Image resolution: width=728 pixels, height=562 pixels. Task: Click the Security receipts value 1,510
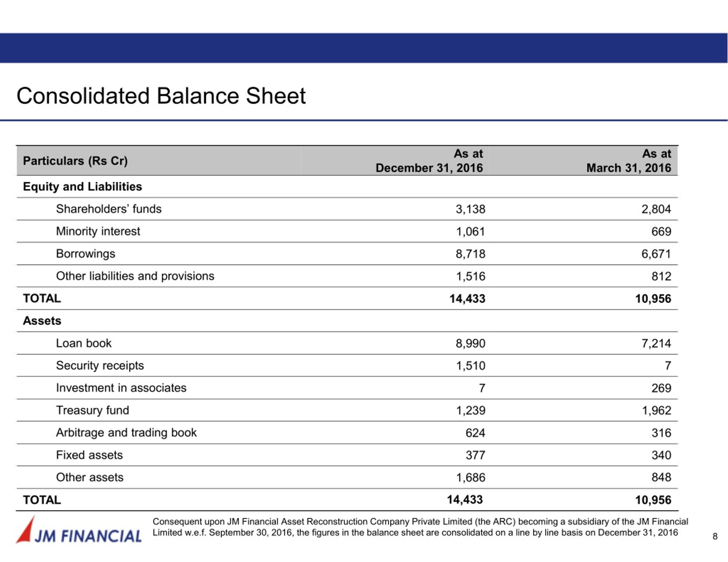[470, 366]
